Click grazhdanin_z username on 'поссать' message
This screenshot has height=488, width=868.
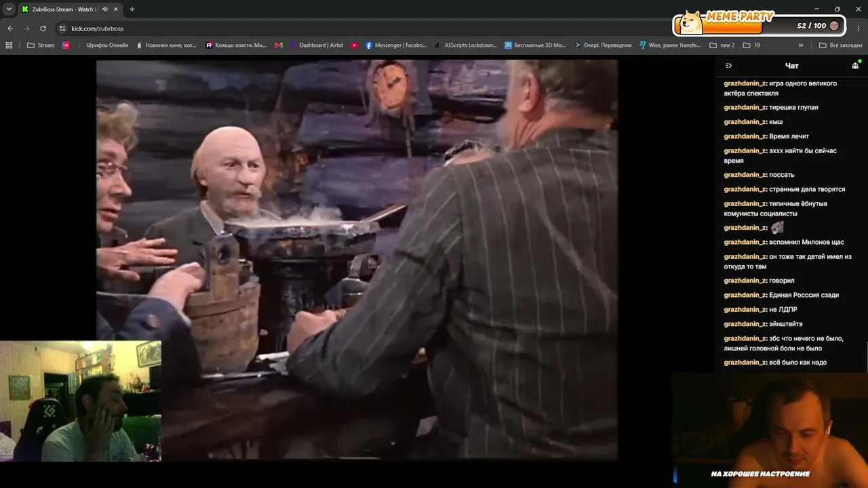click(x=745, y=175)
